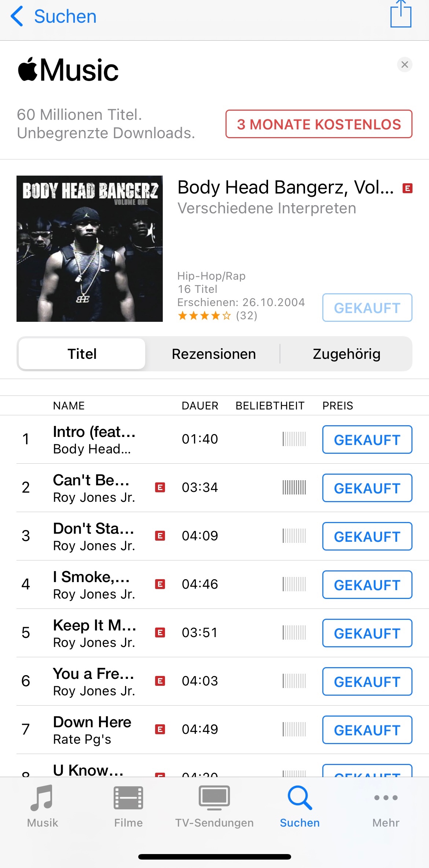
Task: Tap the share icon at top right
Action: click(x=401, y=14)
